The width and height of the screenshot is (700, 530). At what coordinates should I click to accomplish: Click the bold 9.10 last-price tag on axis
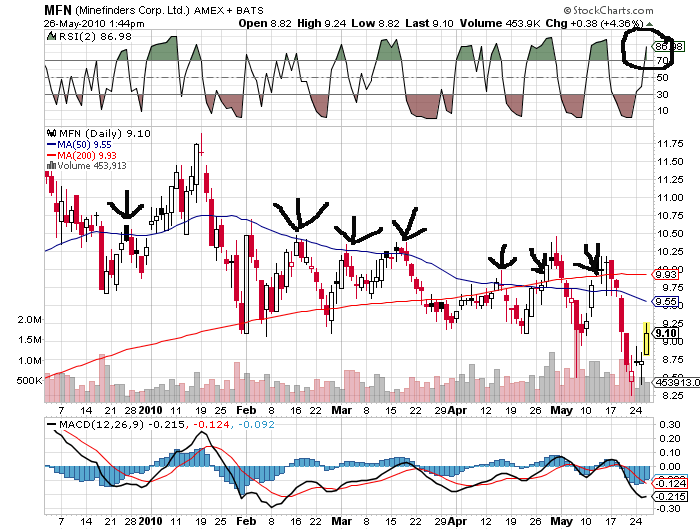tap(666, 333)
